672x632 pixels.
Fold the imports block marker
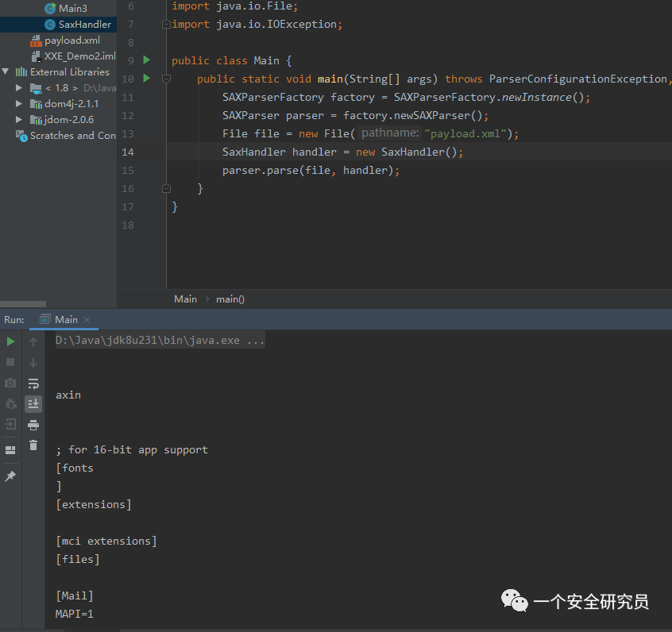tap(166, 25)
